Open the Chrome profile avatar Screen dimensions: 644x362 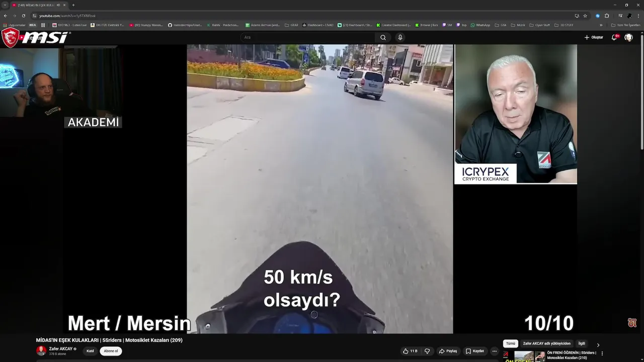pos(629,16)
